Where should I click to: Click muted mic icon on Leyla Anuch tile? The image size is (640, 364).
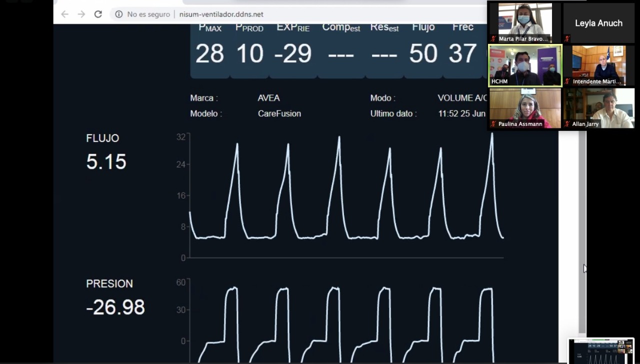pyautogui.click(x=567, y=38)
